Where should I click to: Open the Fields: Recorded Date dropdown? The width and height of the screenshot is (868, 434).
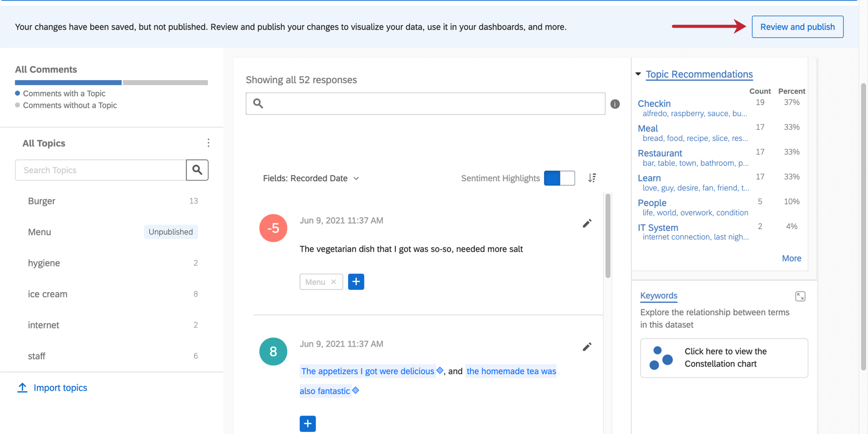pos(311,178)
